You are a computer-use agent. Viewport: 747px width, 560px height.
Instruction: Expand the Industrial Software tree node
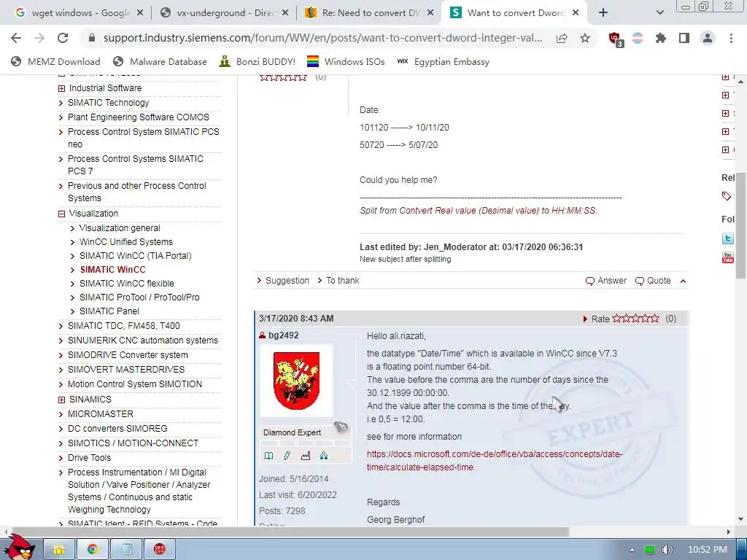(61, 88)
